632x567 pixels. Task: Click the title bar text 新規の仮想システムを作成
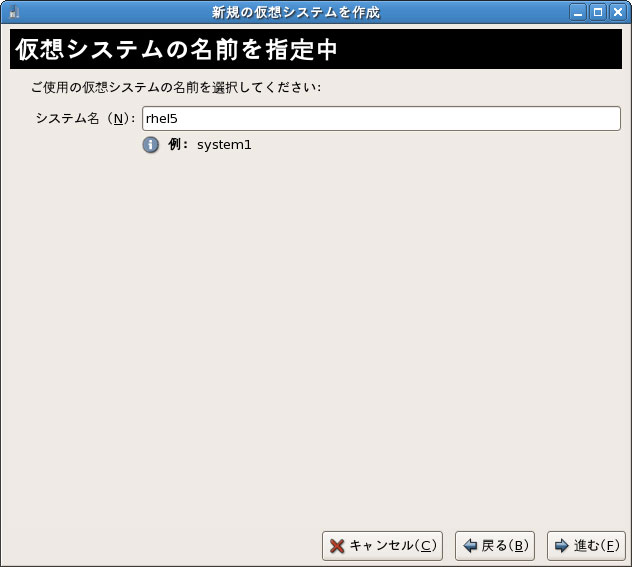[x=295, y=12]
